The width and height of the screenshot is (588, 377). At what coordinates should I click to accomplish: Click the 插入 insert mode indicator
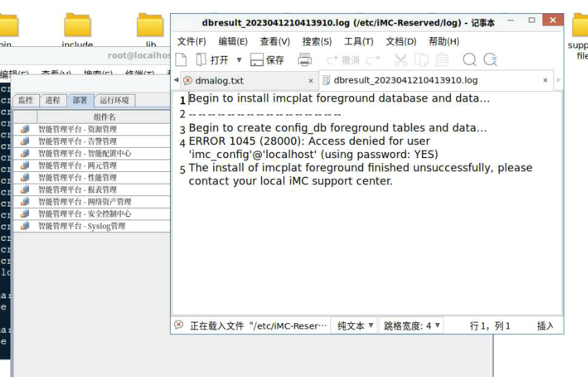point(545,326)
